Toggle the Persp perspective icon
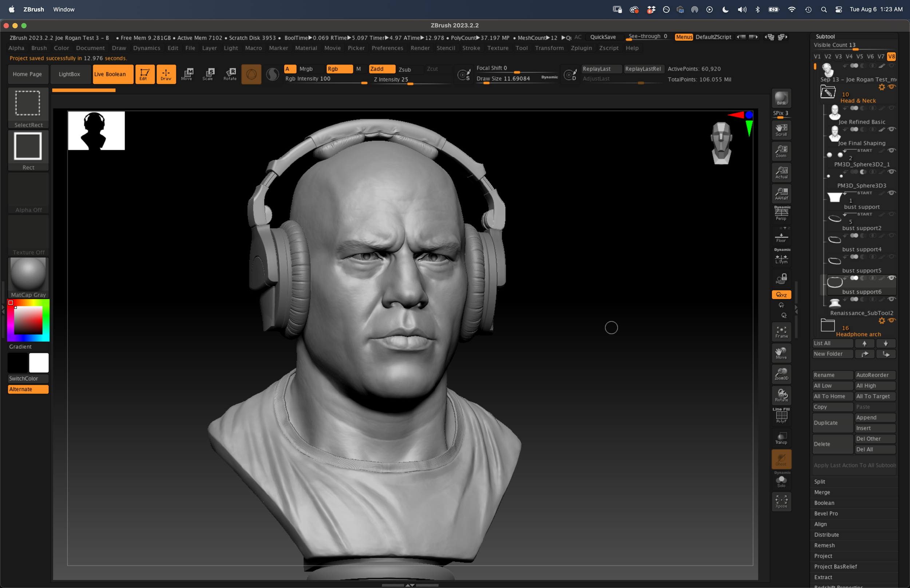This screenshot has height=588, width=910. 781,214
